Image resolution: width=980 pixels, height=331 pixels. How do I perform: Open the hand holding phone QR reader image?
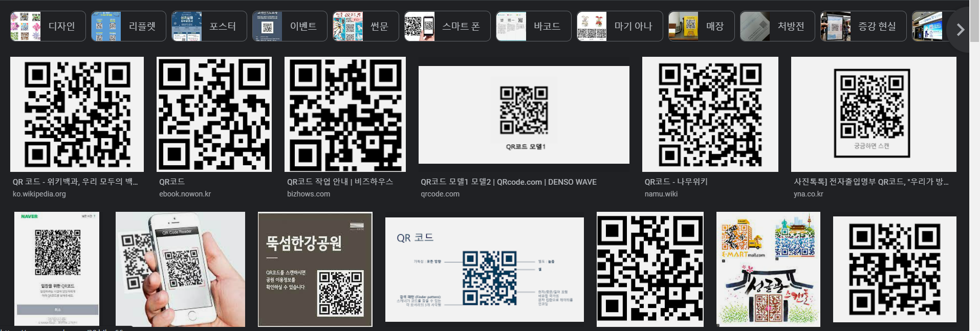(x=180, y=269)
